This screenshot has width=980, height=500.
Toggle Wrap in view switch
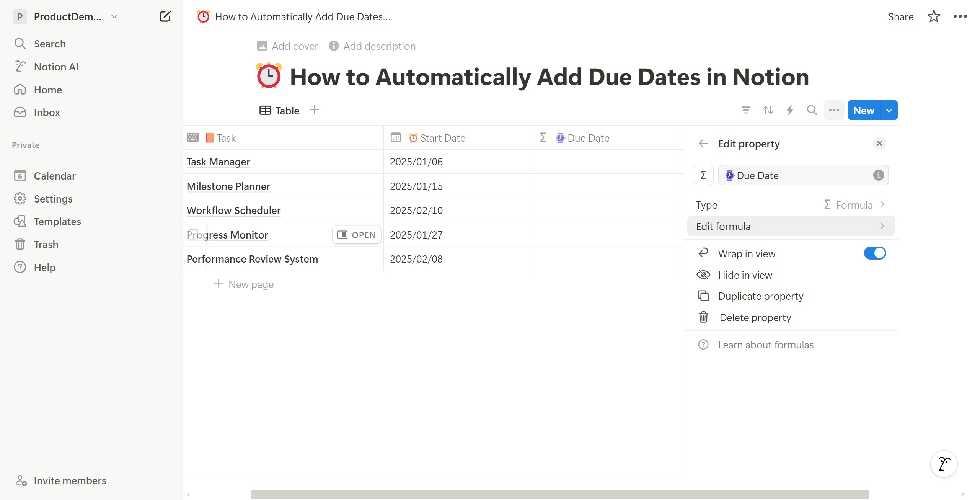point(875,253)
